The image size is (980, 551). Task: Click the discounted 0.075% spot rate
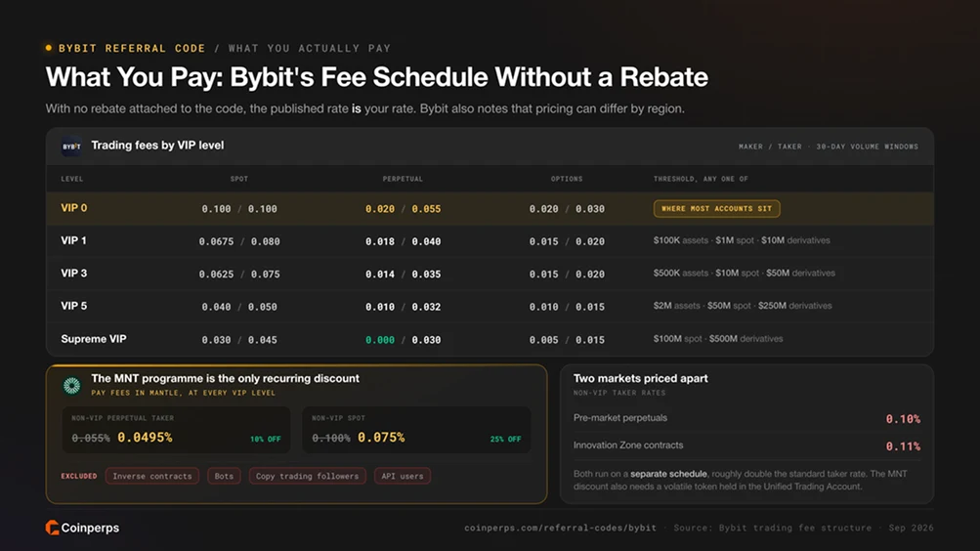click(x=381, y=438)
